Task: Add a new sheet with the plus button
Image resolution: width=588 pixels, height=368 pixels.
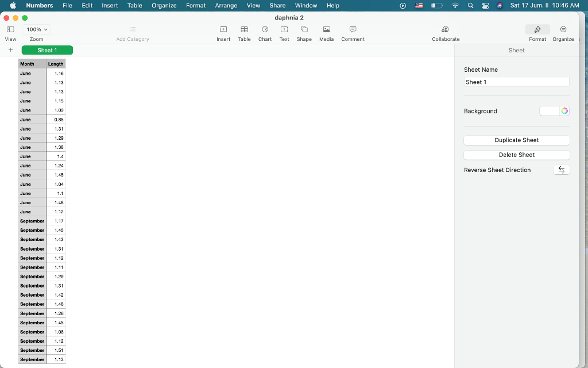Action: pyautogui.click(x=10, y=50)
